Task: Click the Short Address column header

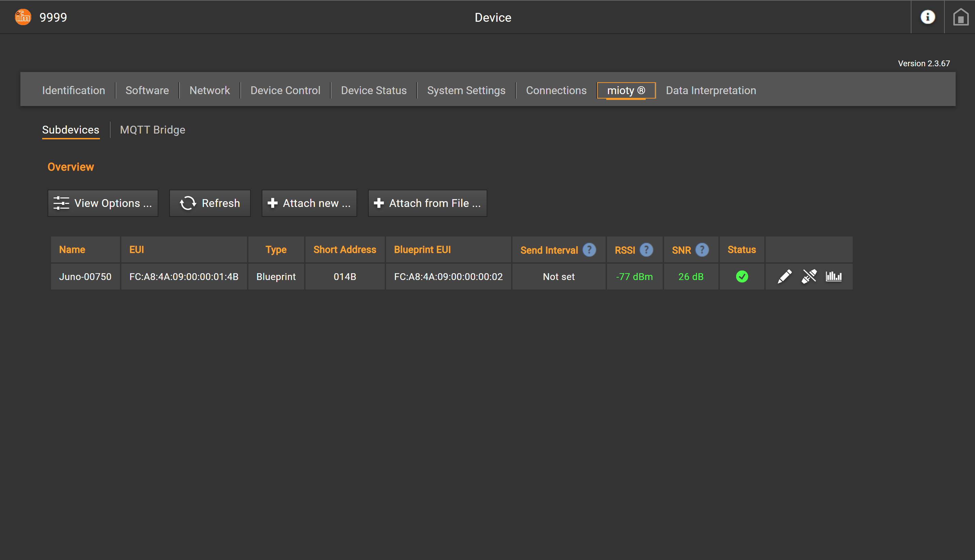Action: [x=345, y=250]
